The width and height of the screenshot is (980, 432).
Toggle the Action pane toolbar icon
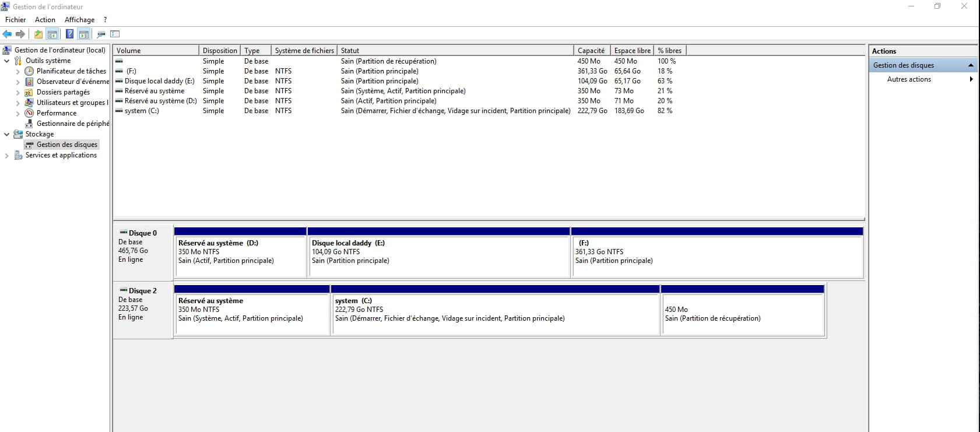pos(84,34)
